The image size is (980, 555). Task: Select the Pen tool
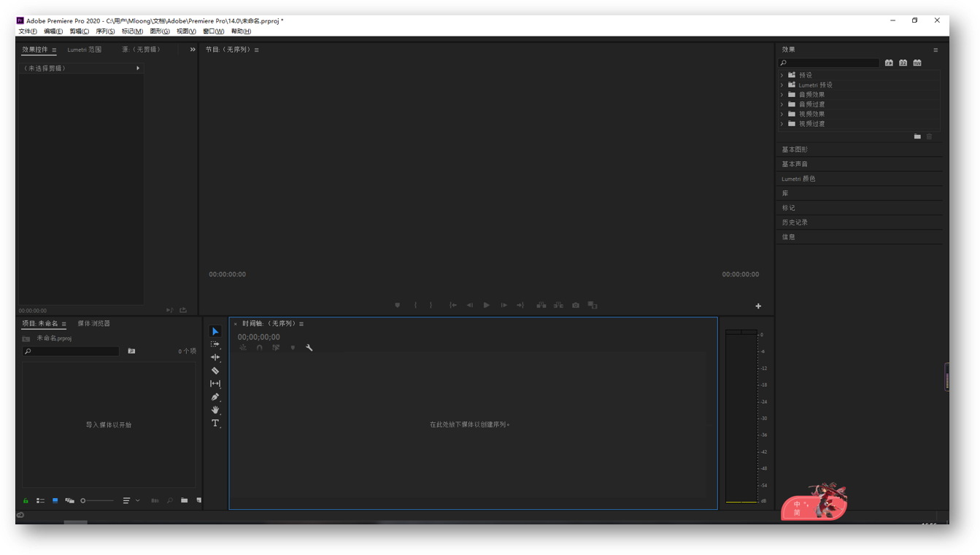pos(215,397)
